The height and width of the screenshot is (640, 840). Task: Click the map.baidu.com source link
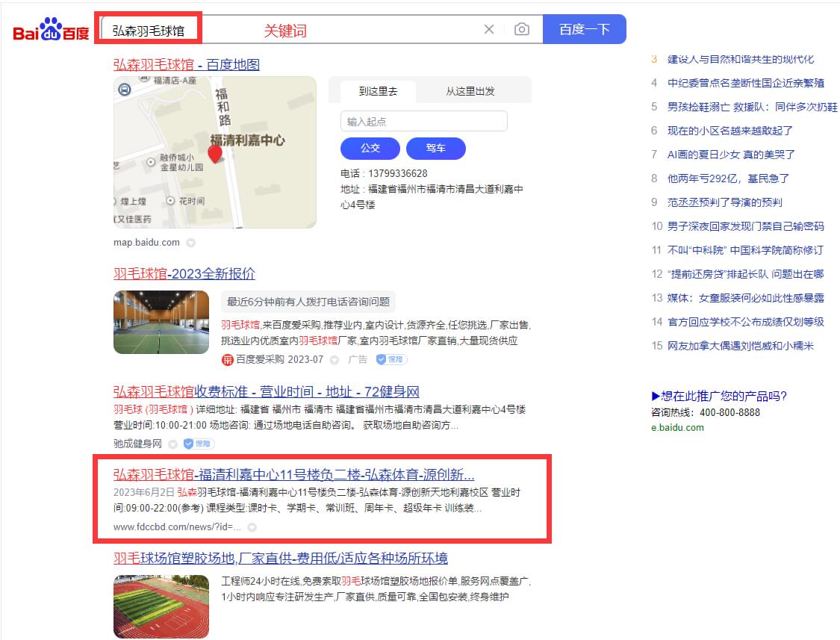click(147, 242)
